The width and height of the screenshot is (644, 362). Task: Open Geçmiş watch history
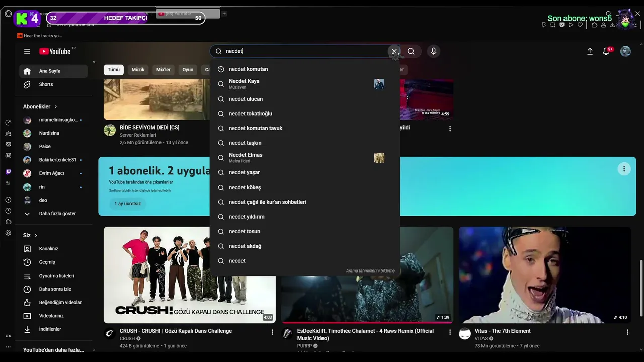pos(53,262)
